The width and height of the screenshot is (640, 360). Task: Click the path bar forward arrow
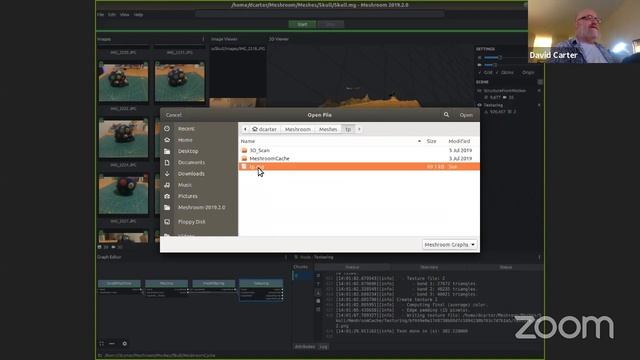(x=359, y=129)
